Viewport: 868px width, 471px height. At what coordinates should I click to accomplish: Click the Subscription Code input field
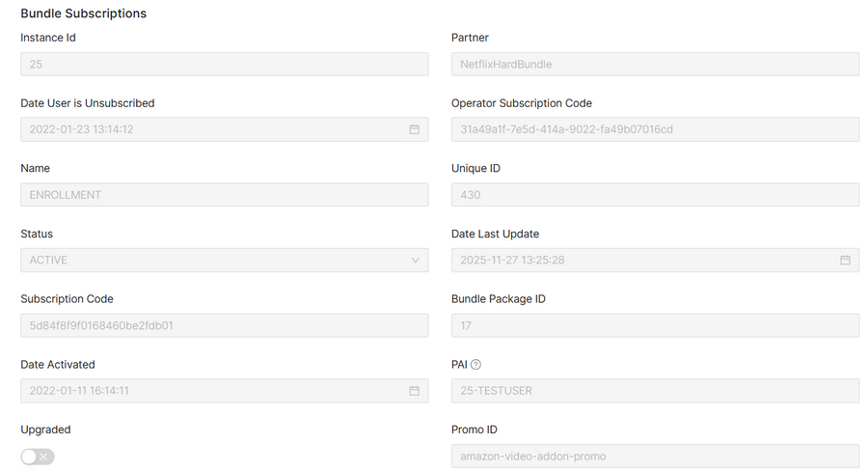pyautogui.click(x=224, y=325)
